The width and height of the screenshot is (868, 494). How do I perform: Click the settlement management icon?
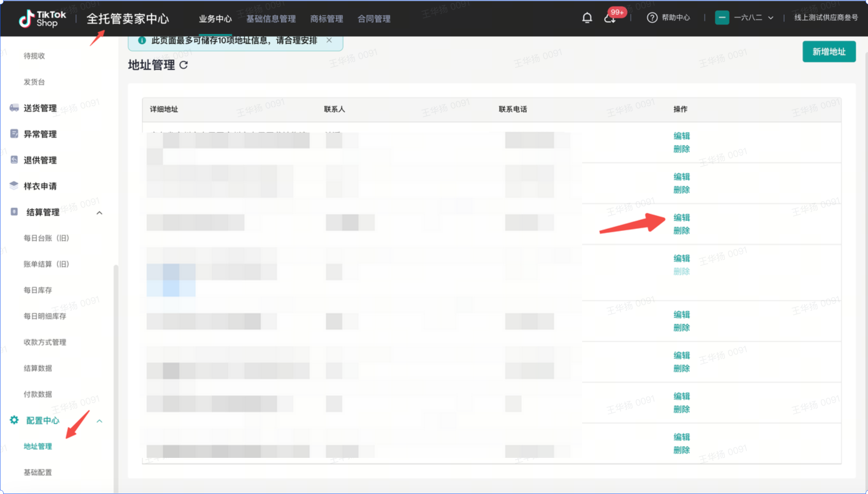pyautogui.click(x=14, y=212)
